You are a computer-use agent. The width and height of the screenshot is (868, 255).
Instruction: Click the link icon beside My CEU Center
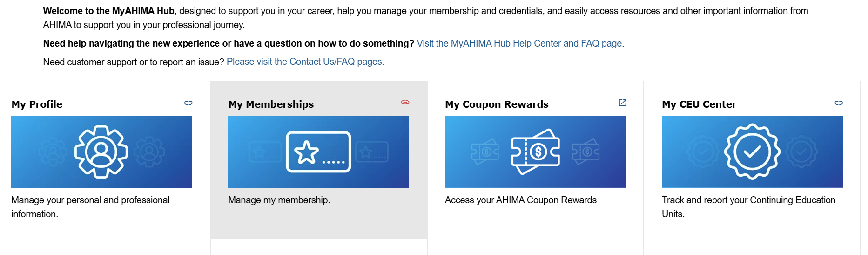pyautogui.click(x=839, y=103)
